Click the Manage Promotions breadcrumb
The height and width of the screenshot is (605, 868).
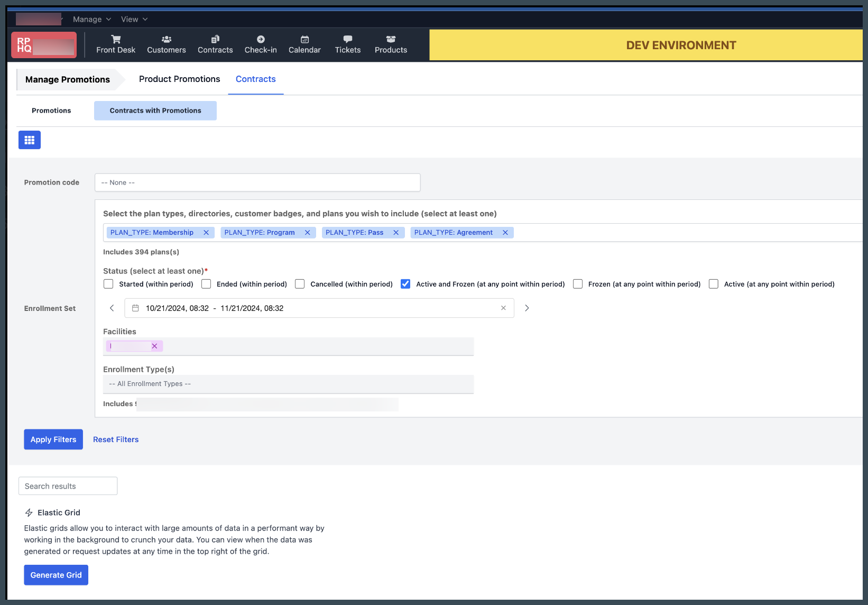tap(68, 79)
